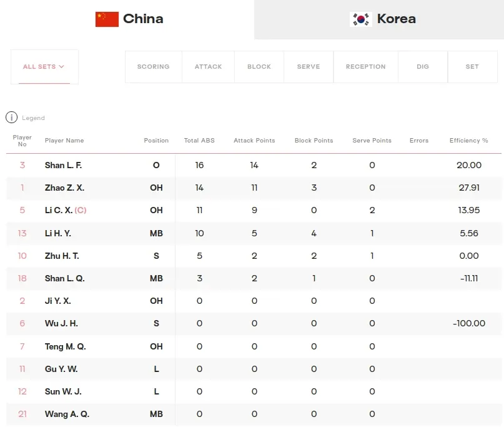Click Gu Y. W. position L
This screenshot has height=427, width=504.
(156, 369)
